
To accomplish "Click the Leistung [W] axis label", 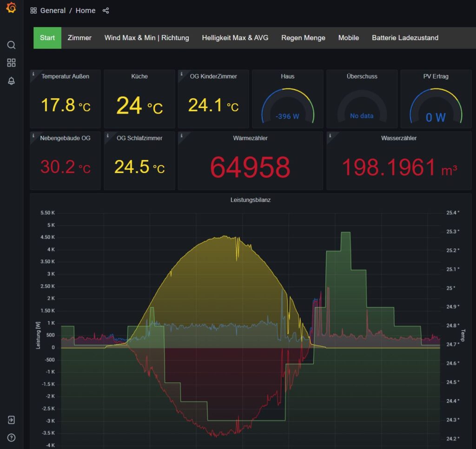I will click(x=38, y=335).
